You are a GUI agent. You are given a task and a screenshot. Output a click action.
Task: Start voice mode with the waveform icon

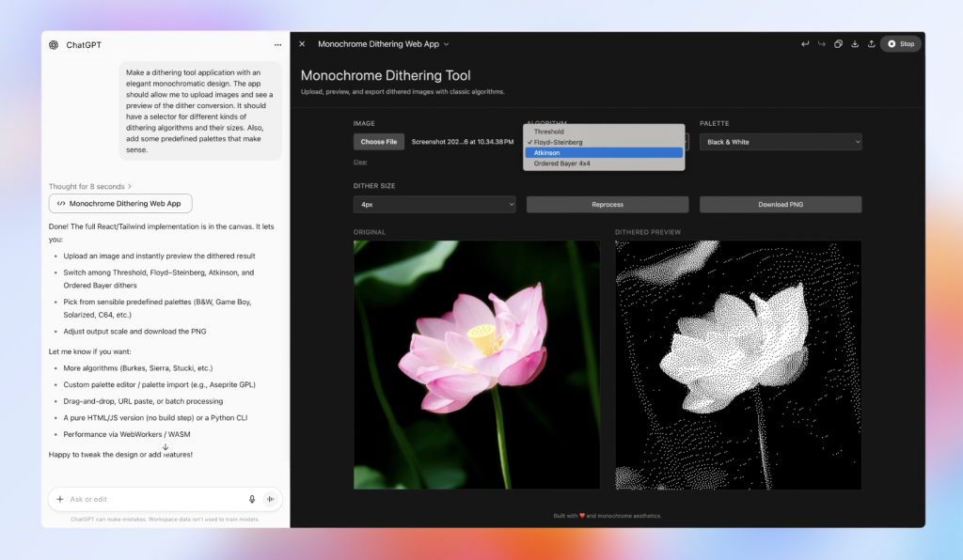270,499
